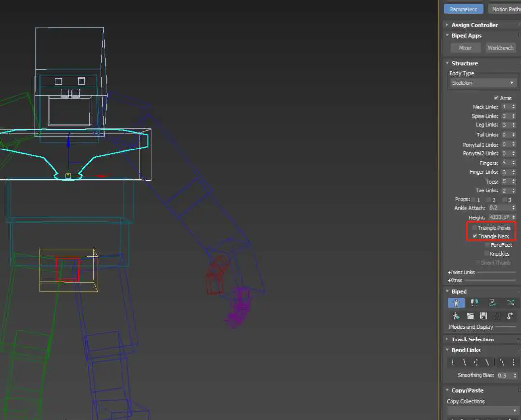521x420 pixels.
Task: Switch to the Parameters tab
Action: (463, 9)
